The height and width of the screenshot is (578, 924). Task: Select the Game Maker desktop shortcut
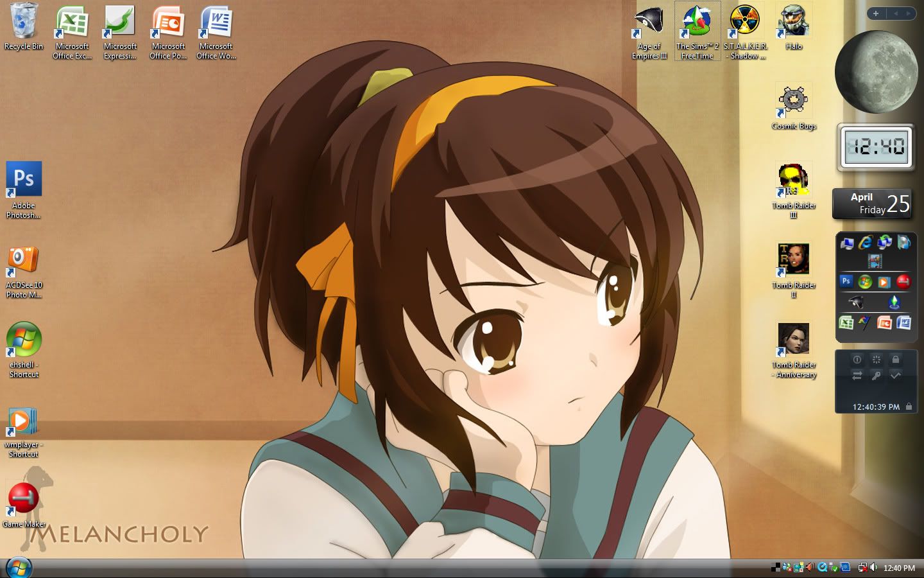[24, 506]
